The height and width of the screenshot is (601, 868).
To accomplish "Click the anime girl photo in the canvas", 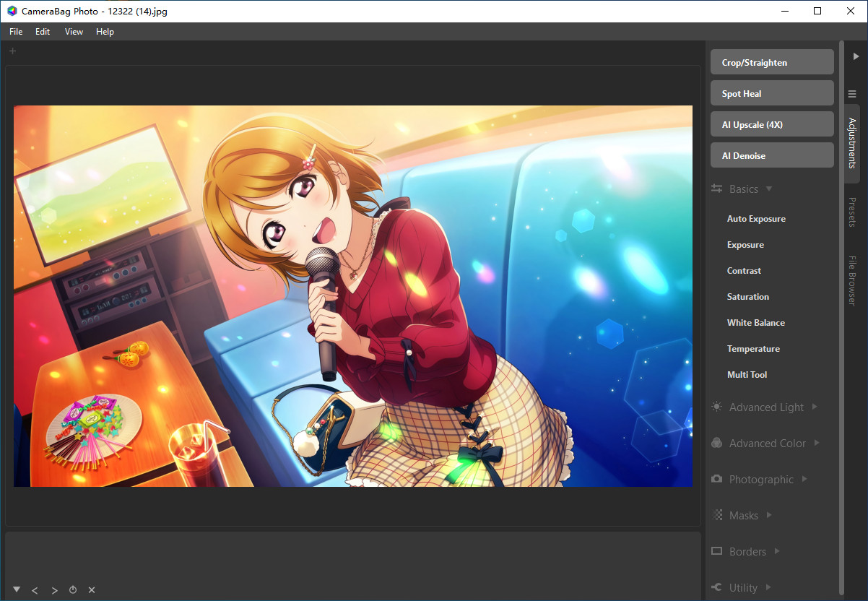I will [353, 296].
